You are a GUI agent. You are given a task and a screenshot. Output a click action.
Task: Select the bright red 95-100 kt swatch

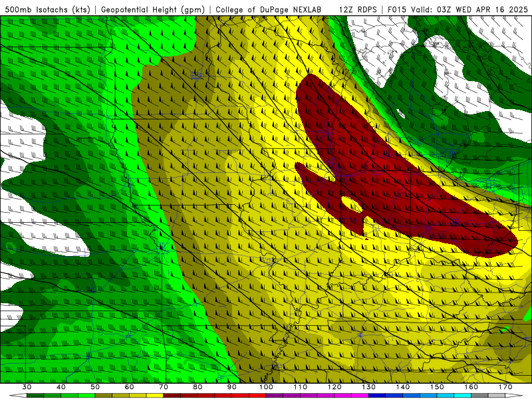[257, 396]
